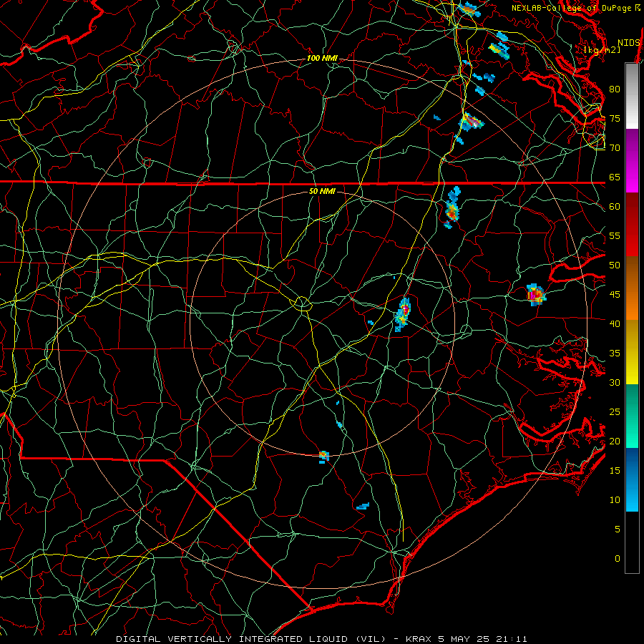The image size is (644, 644).
Task: Click the 5 value on the color scale
Action: point(618,529)
